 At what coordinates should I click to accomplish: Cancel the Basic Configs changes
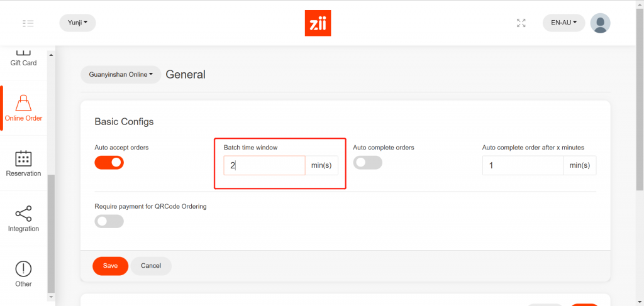point(151,266)
